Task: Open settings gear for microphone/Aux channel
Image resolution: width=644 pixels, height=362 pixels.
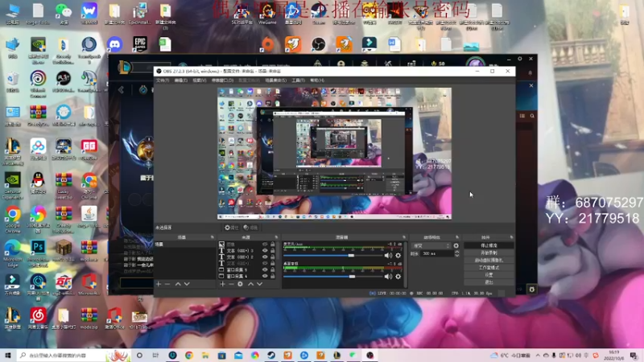Action: (398, 255)
